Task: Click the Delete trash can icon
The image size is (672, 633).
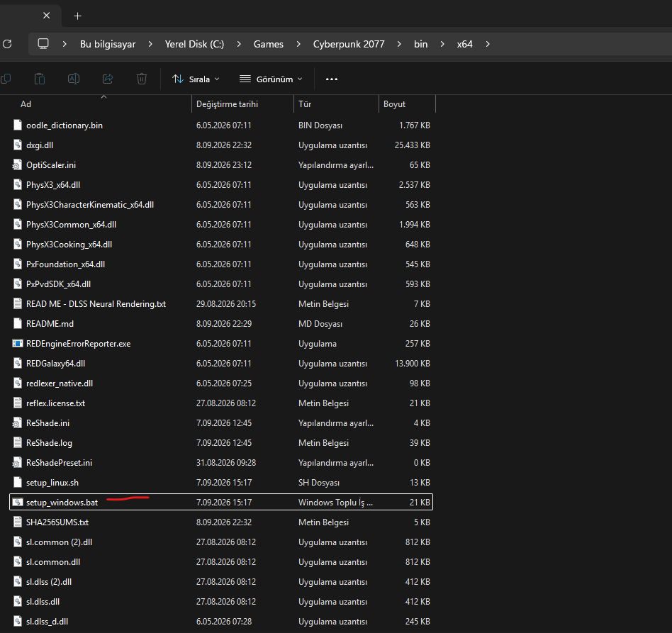Action: 142,79
